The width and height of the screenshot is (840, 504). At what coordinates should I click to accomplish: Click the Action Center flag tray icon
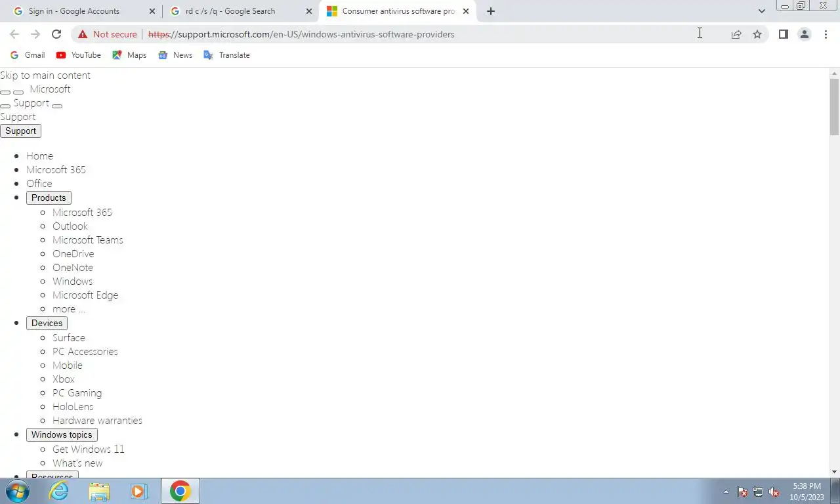tap(742, 492)
